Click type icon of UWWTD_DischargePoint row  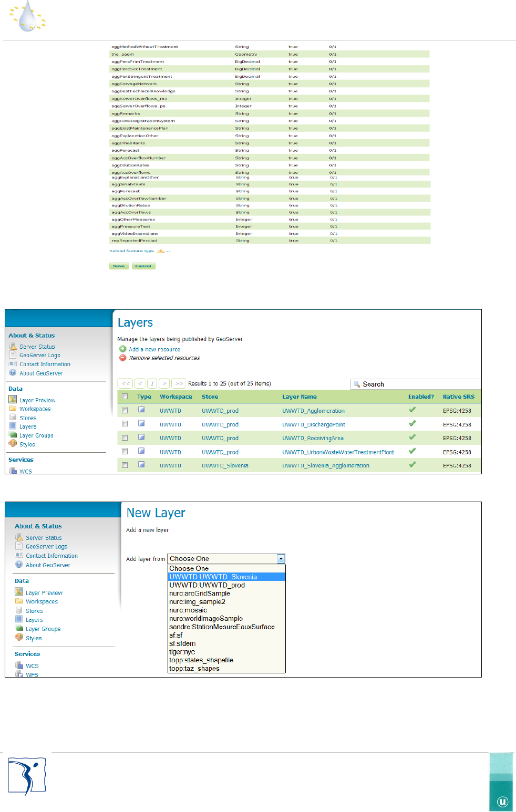[141, 423]
